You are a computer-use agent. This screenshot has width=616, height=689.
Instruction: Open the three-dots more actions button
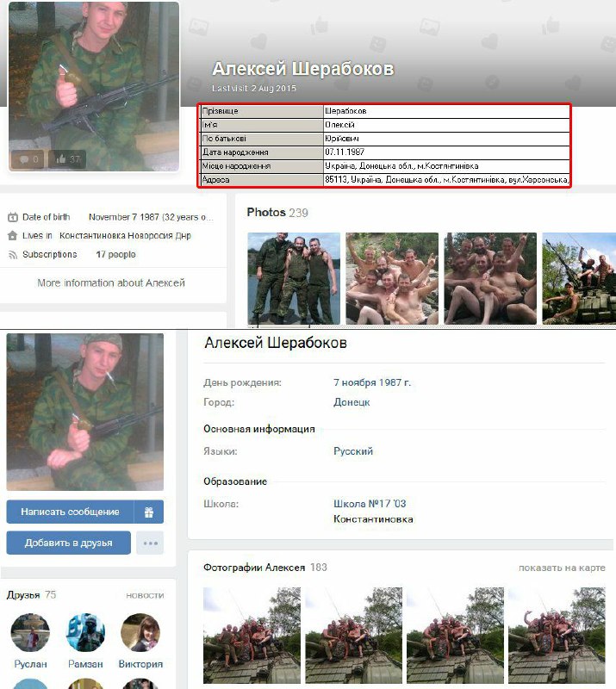[x=151, y=543]
